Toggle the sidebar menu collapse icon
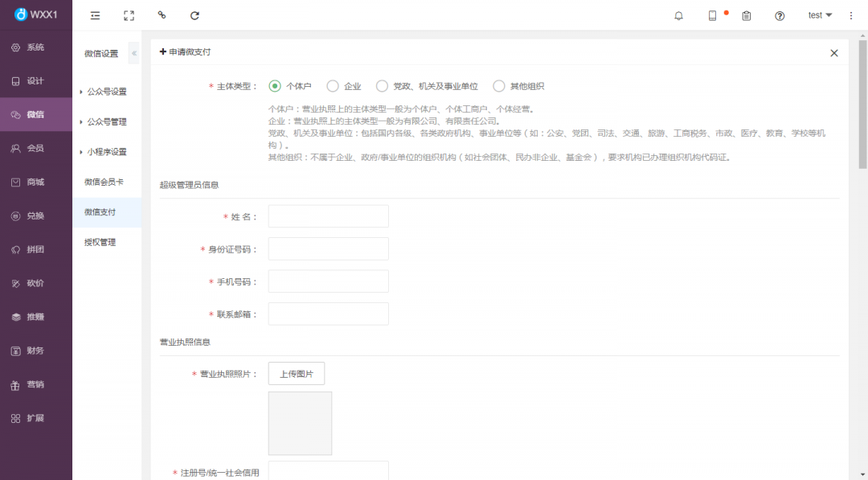 pos(96,15)
